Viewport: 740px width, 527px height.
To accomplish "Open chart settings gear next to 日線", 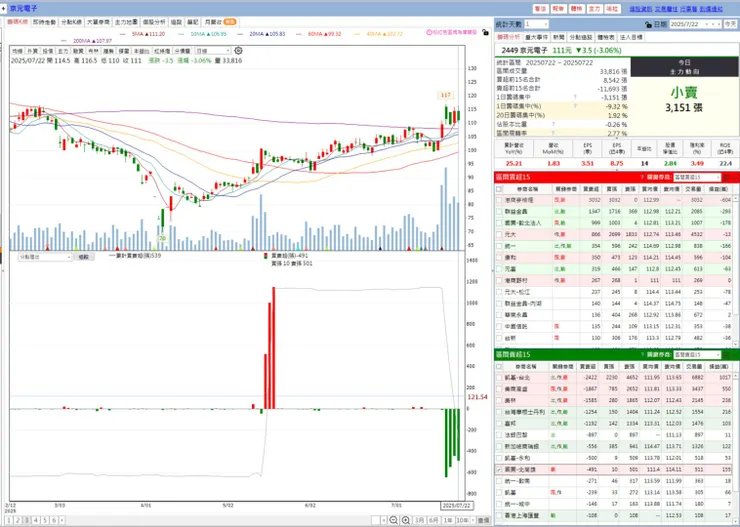I will (x=238, y=50).
